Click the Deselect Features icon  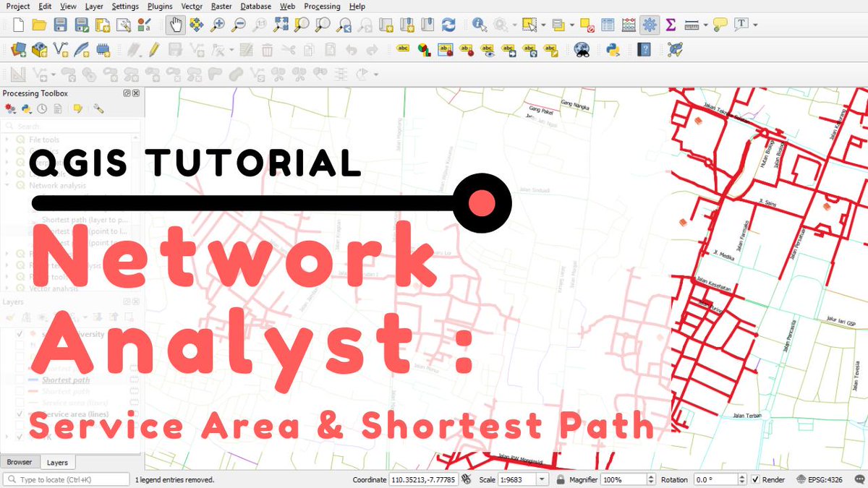click(587, 25)
